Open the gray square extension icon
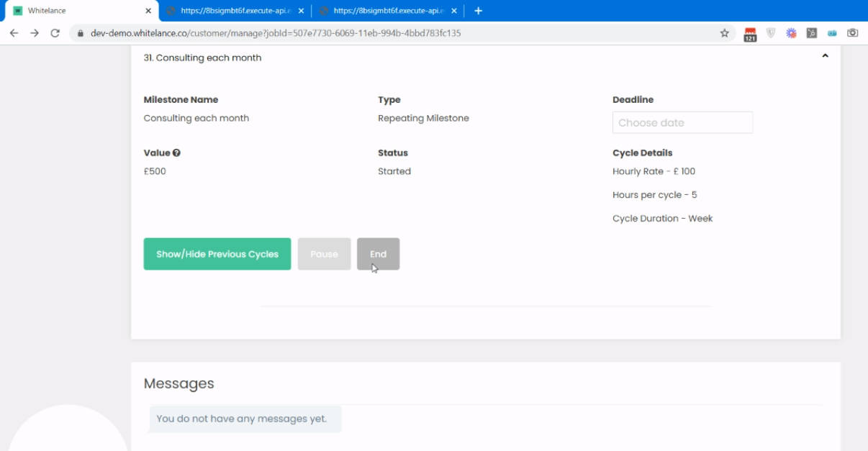Screen dimensions: 868x451 [x=812, y=33]
